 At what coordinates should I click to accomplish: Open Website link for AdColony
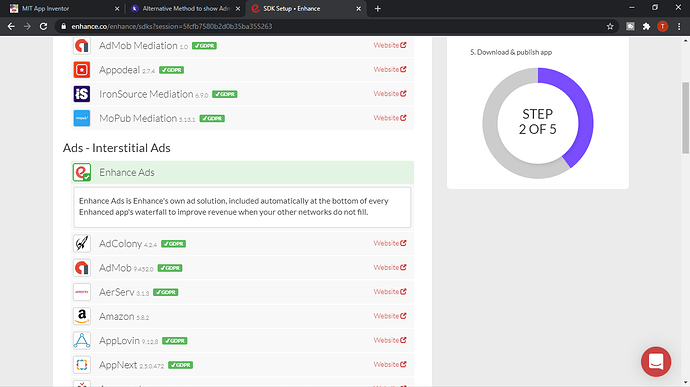click(390, 243)
